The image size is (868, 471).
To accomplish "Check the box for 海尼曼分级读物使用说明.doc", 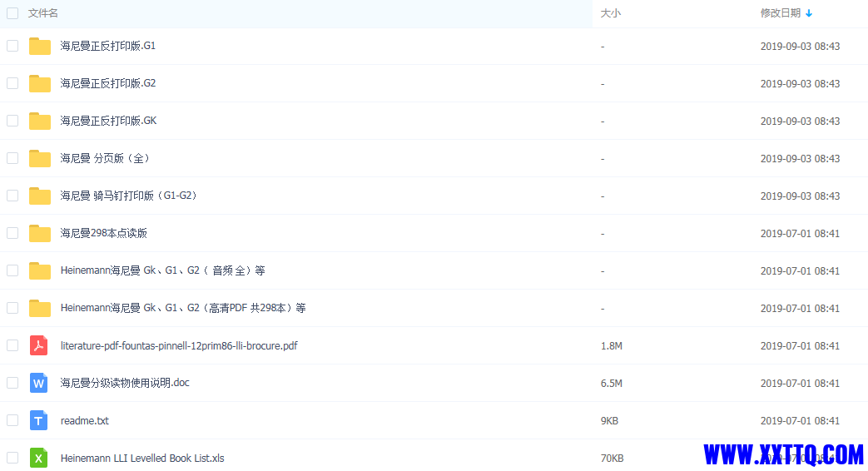I will pyautogui.click(x=12, y=383).
